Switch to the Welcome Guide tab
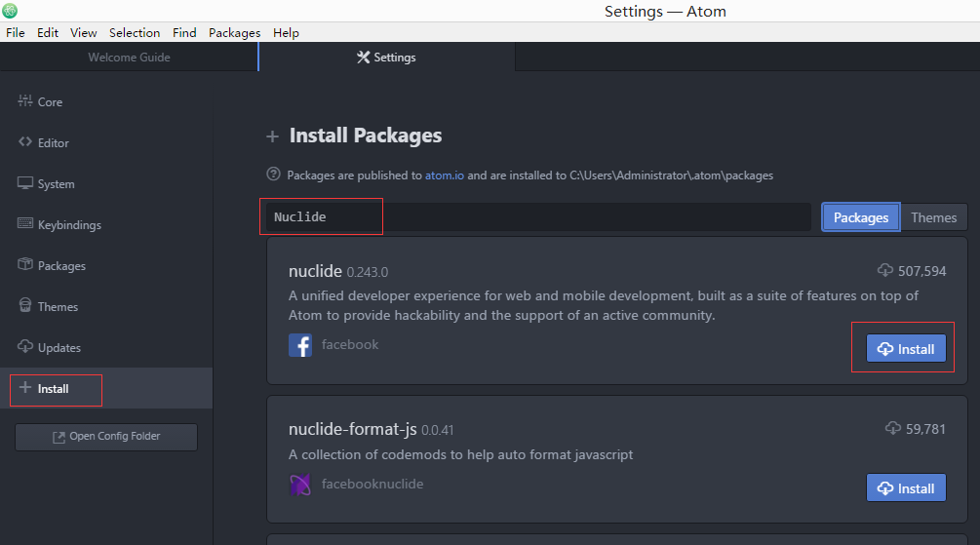Viewport: 980px width, 545px height. (129, 57)
